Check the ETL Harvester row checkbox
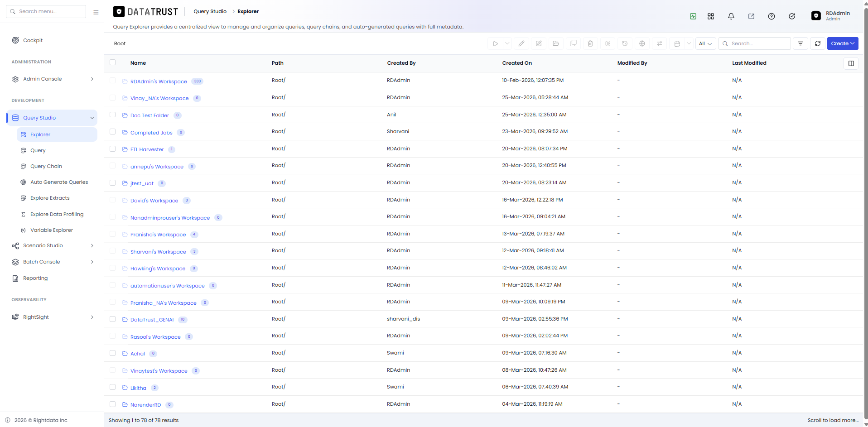This screenshot has height=427, width=868. coord(113,149)
